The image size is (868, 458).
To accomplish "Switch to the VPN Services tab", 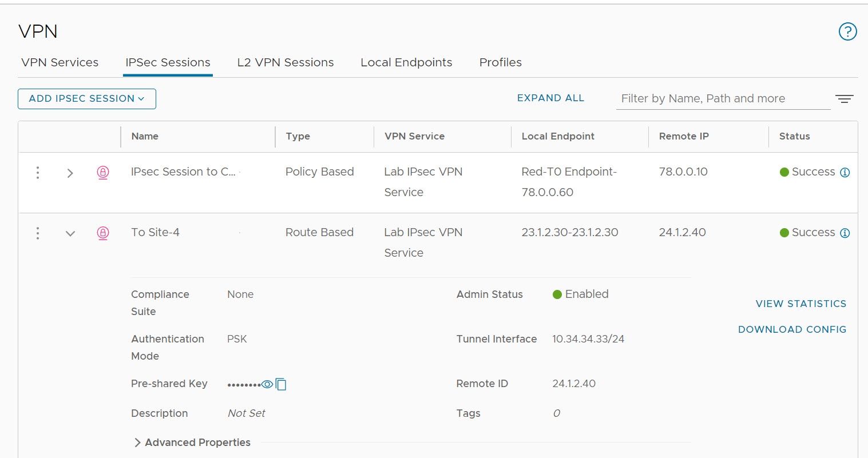I will tap(60, 62).
